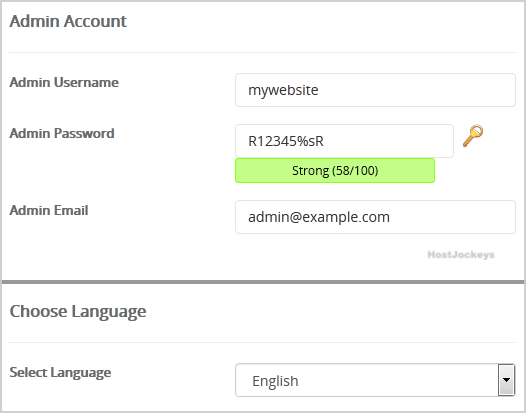Click the Admin Password label
The image size is (526, 413).
pos(62,133)
